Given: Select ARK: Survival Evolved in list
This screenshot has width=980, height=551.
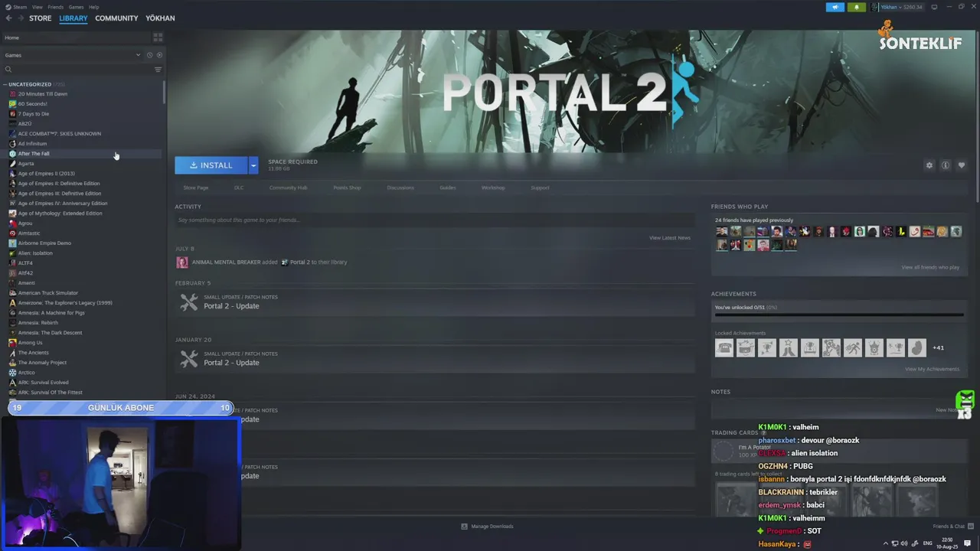Looking at the screenshot, I should click(x=43, y=383).
